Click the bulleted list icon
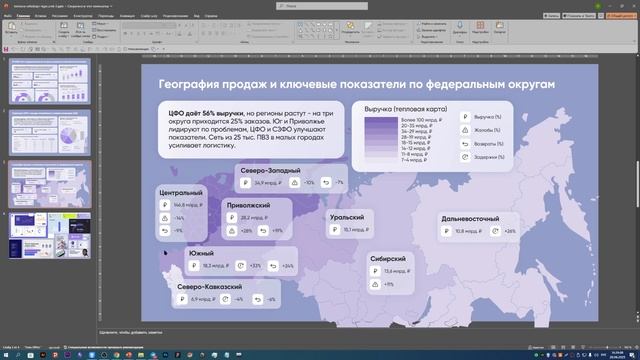Image resolution: width=640 pixels, height=360 pixels. (x=204, y=25)
